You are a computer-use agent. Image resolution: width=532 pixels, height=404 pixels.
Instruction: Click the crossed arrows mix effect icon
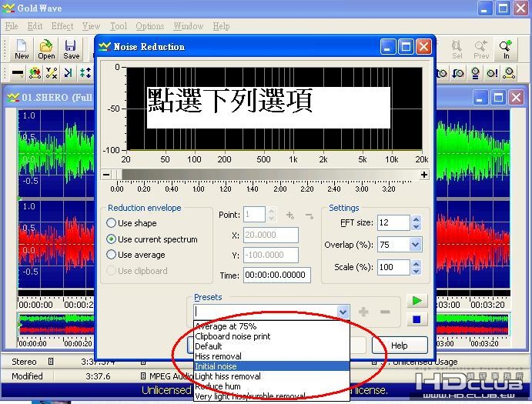tap(52, 73)
